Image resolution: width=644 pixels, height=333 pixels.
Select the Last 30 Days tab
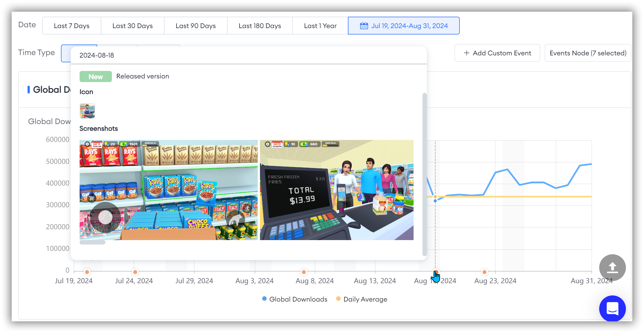pos(132,26)
